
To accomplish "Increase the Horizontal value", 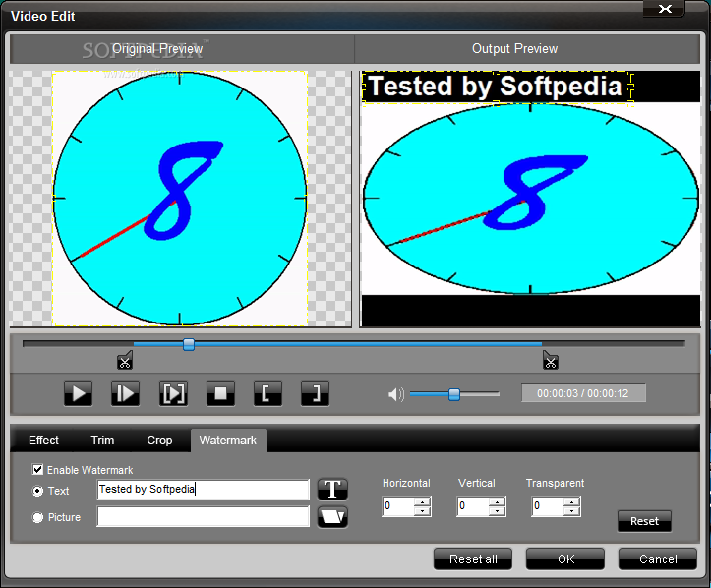I will pyautogui.click(x=422, y=501).
